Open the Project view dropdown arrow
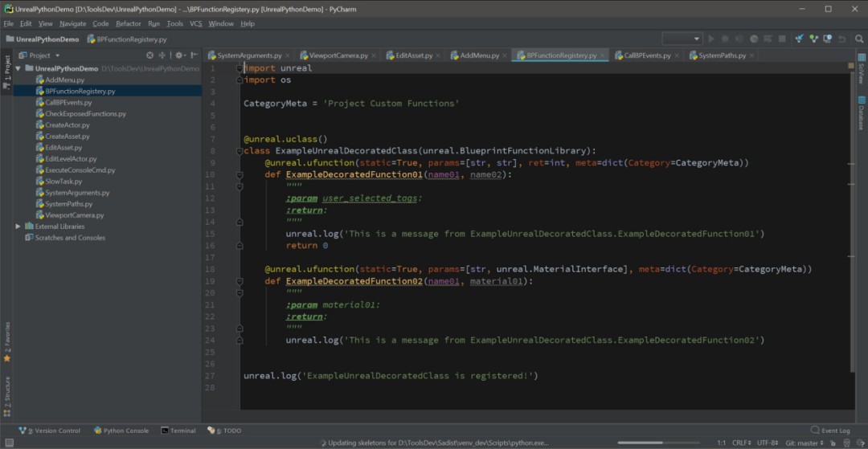The image size is (868, 449). click(58, 55)
